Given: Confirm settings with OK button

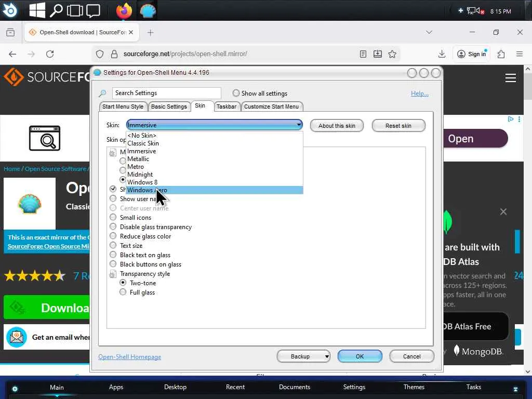Looking at the screenshot, I should pos(360,356).
